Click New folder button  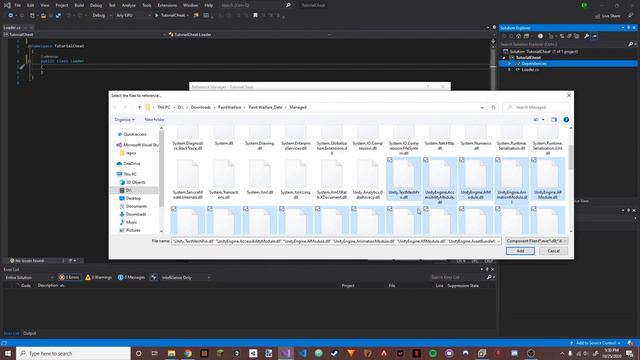pyautogui.click(x=154, y=120)
